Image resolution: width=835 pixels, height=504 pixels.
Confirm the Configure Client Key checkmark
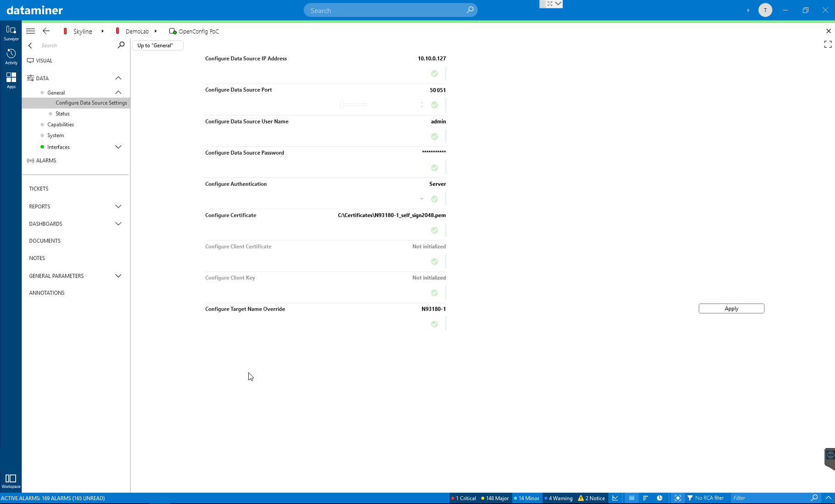point(434,293)
